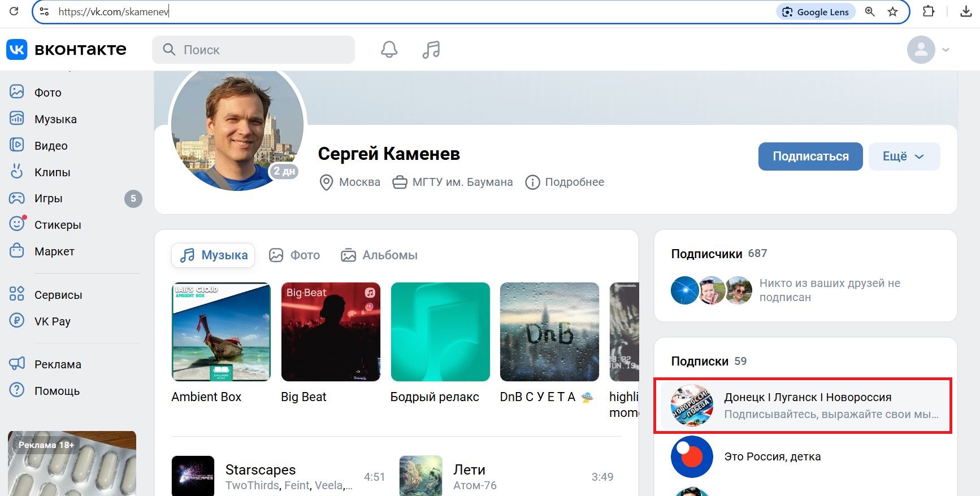The height and width of the screenshot is (496, 980).
Task: Click the Ambient Box playlist title
Action: [206, 397]
